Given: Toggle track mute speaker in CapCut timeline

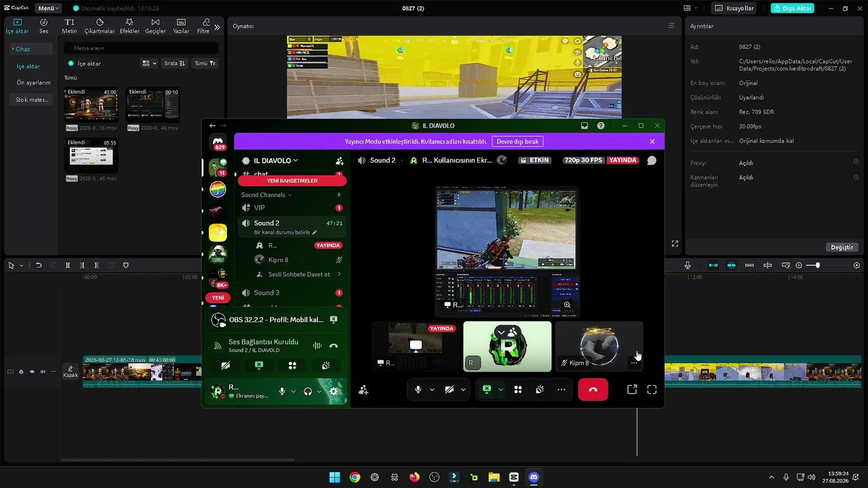Looking at the screenshot, I should pyautogui.click(x=43, y=371).
